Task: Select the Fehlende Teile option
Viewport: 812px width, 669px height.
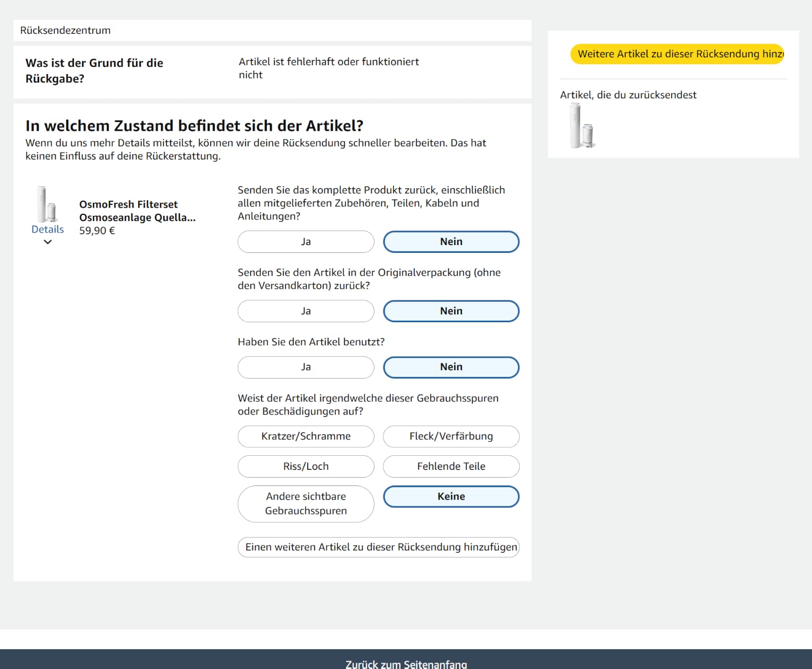Action: (x=451, y=467)
